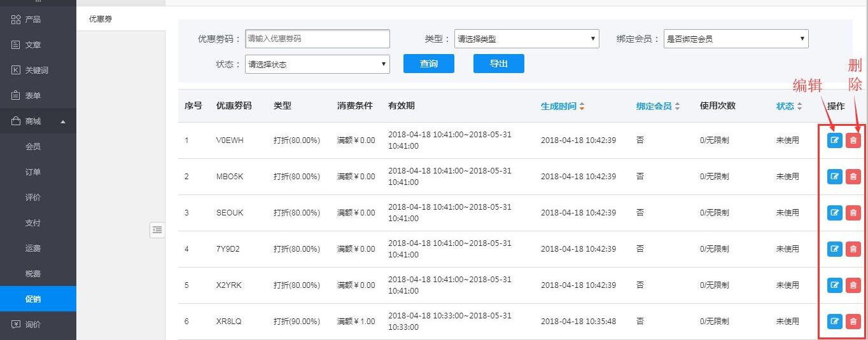Collapse the sidebar using the indent icon
Image resolution: width=868 pixels, height=340 pixels.
[x=157, y=229]
